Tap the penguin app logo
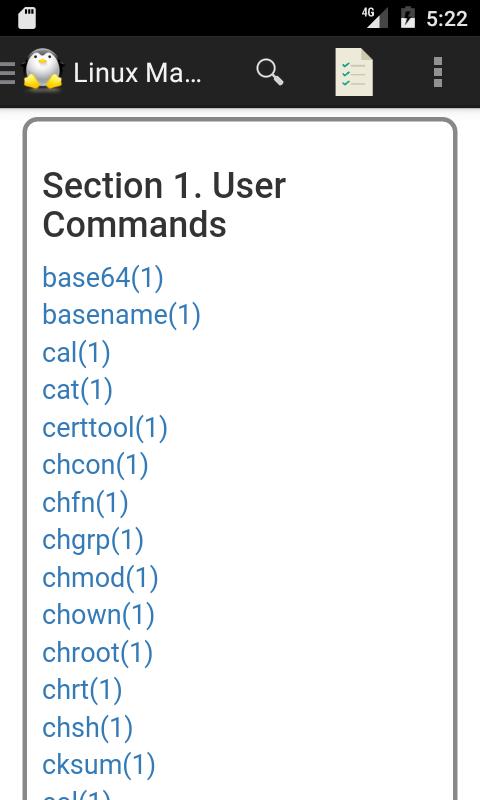The width and height of the screenshot is (480, 800). point(43,70)
